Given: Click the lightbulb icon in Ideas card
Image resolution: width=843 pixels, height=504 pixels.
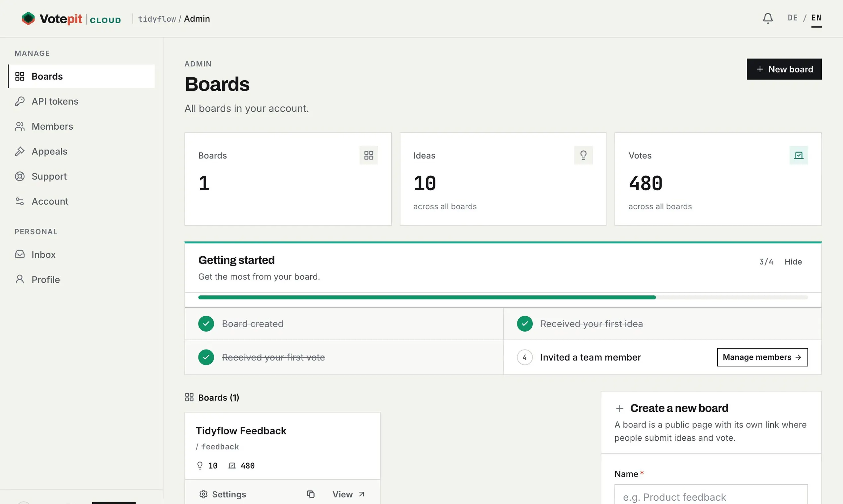Looking at the screenshot, I should [583, 155].
